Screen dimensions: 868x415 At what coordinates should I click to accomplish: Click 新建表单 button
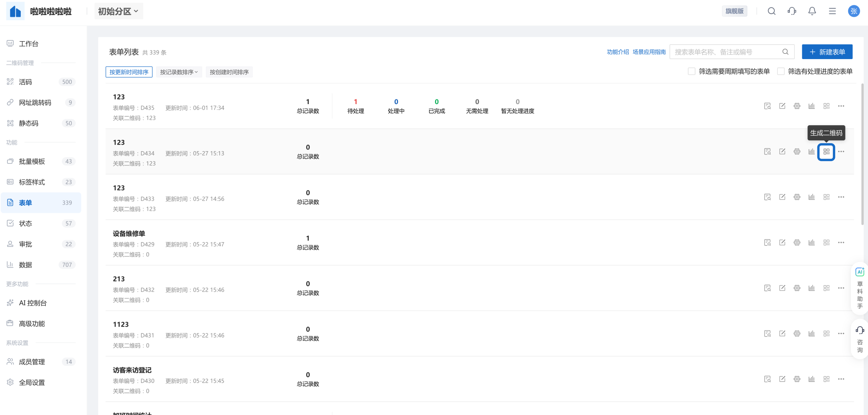pos(827,52)
